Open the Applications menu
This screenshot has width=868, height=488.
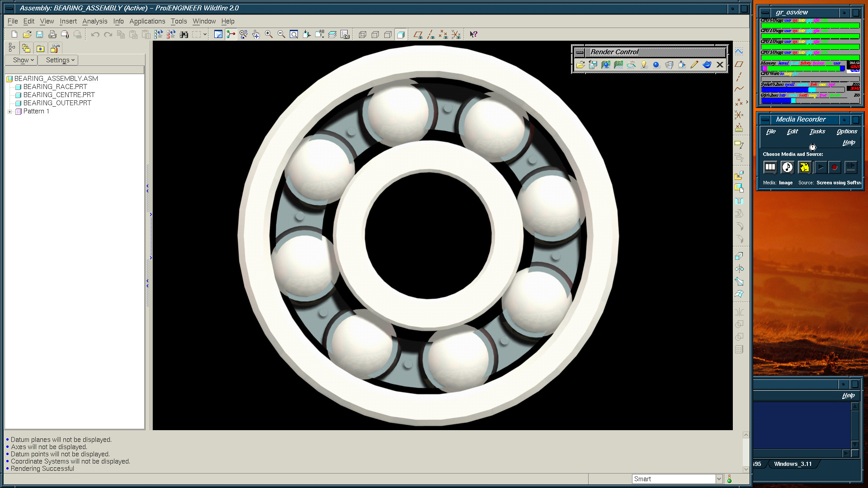[147, 21]
